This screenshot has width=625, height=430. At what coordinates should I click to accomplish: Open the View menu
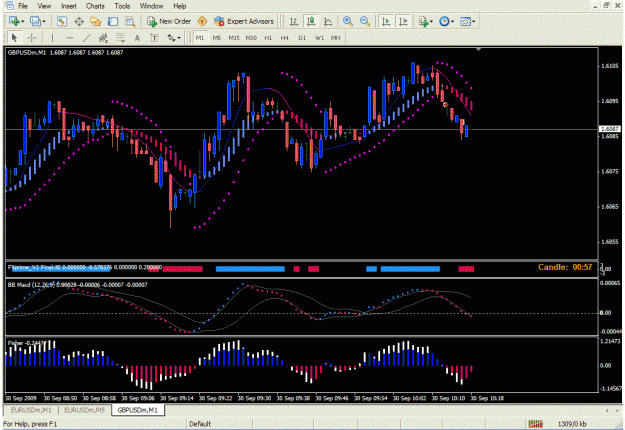(44, 6)
